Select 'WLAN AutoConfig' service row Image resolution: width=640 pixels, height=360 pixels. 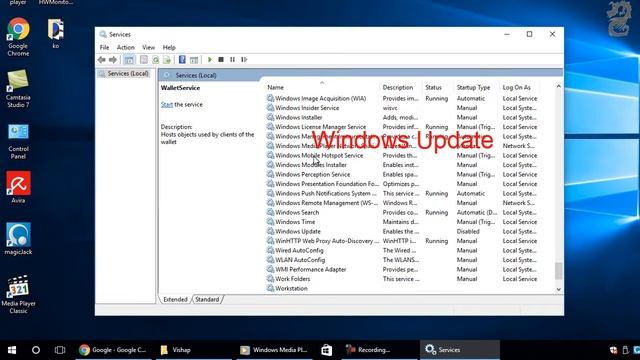pos(402,260)
